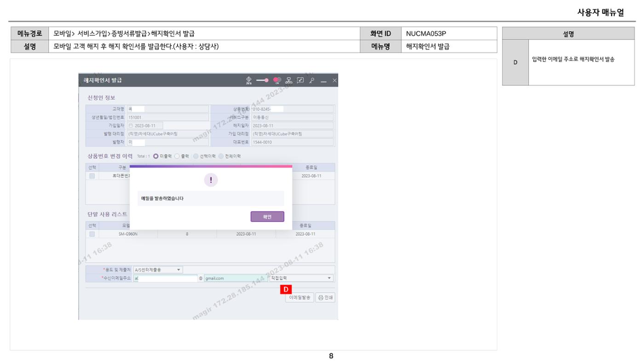Open the calendar icon in 가입일자 field
This screenshot has height=362, width=644.
(131, 125)
